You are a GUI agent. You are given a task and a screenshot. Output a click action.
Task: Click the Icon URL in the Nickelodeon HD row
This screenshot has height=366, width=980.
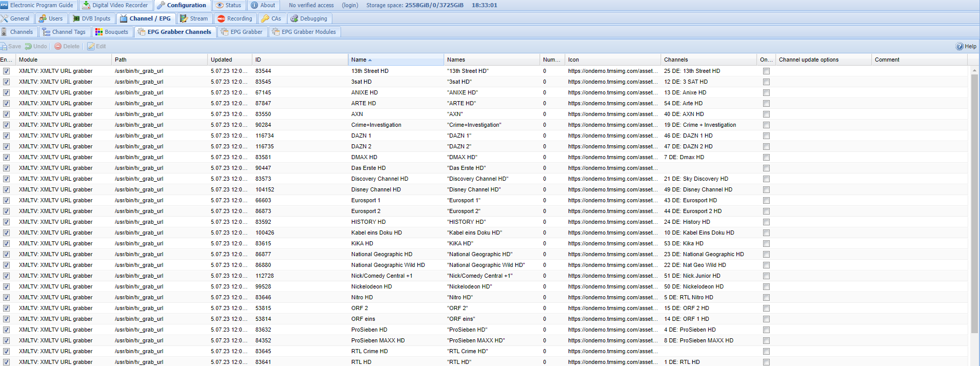612,287
